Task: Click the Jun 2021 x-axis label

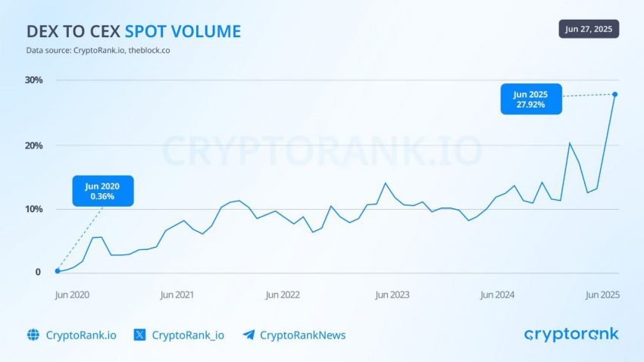Action: click(x=177, y=295)
